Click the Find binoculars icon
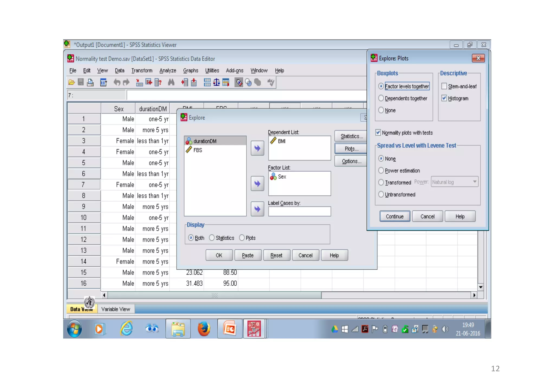The height and width of the screenshot is (392, 555). [171, 82]
